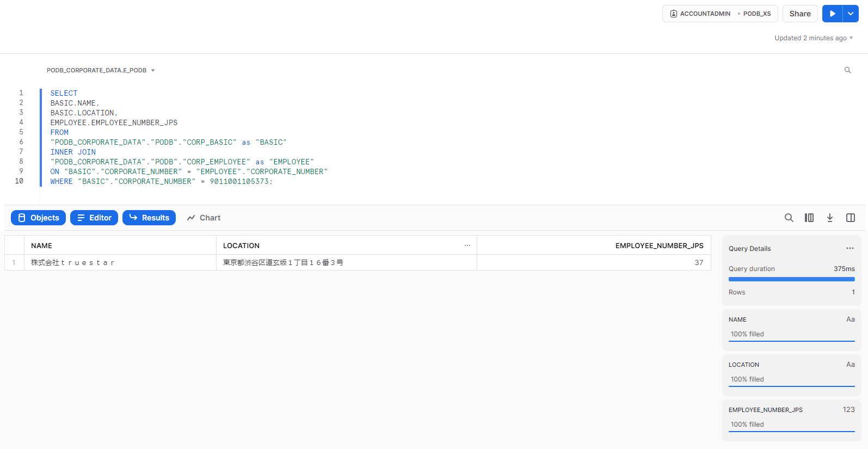Open the column visibility icon

tap(809, 218)
